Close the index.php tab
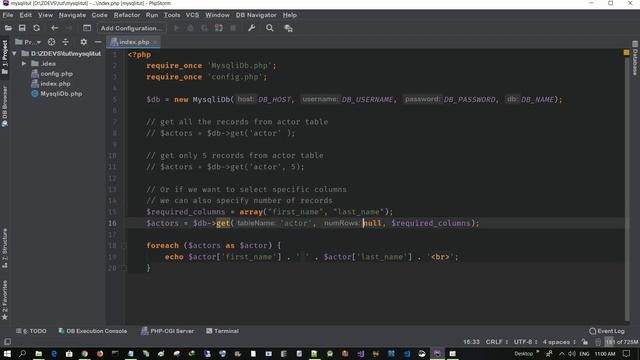The width and height of the screenshot is (640, 360). (155, 42)
